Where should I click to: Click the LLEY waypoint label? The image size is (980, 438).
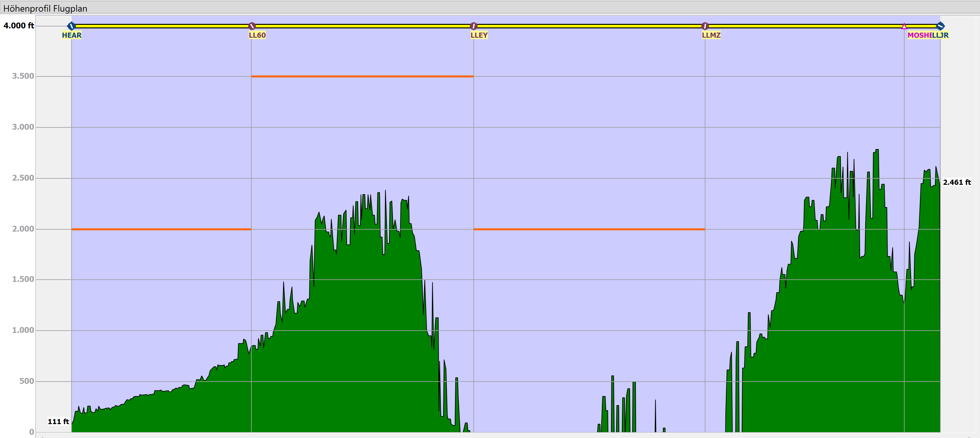click(x=479, y=35)
